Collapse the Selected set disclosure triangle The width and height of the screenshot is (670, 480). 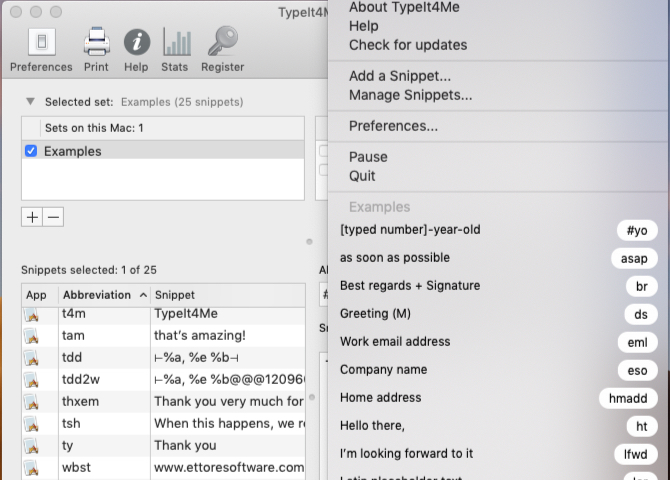point(30,102)
